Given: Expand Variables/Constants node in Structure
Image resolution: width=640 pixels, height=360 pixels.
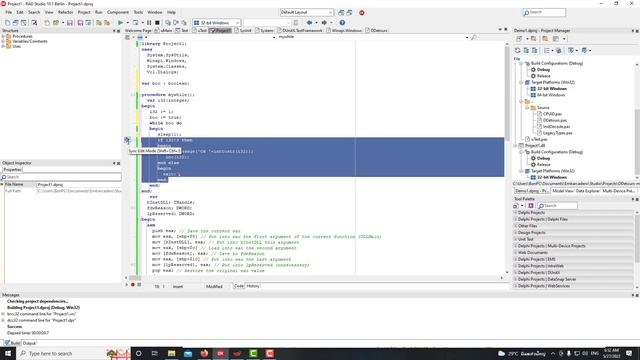Looking at the screenshot, I should 3,41.
